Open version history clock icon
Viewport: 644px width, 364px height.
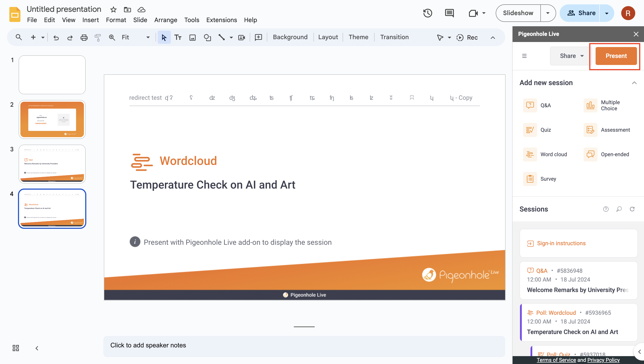point(428,13)
